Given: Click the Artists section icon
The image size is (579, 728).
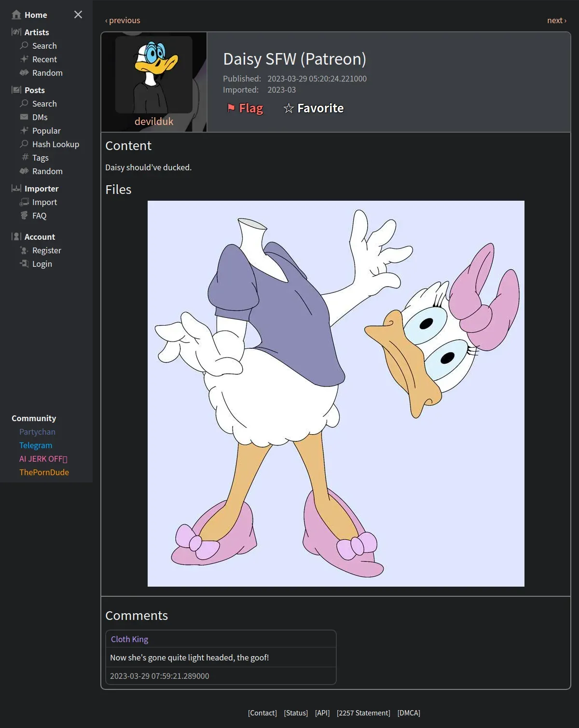Looking at the screenshot, I should point(16,32).
